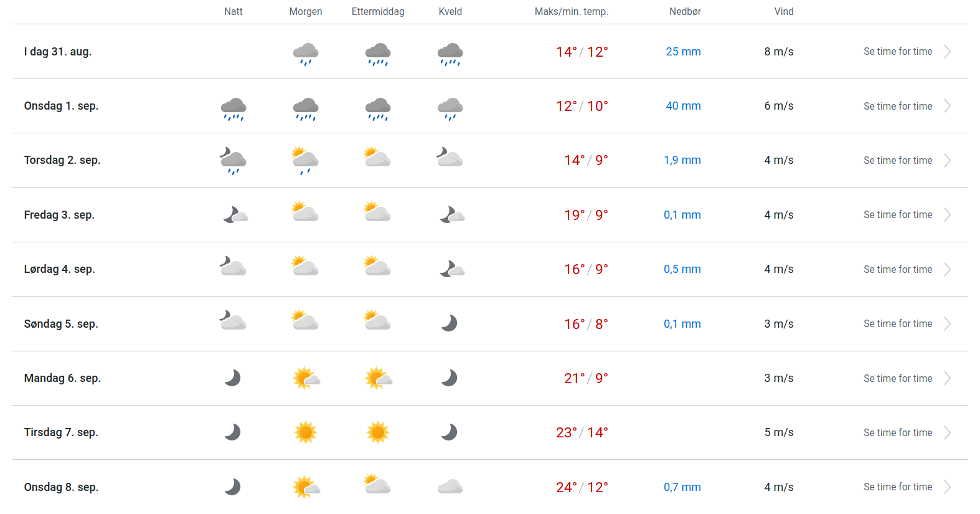Select the Lørdag 4. sep. row label
Screen dimensions: 980x514
[x=60, y=269]
